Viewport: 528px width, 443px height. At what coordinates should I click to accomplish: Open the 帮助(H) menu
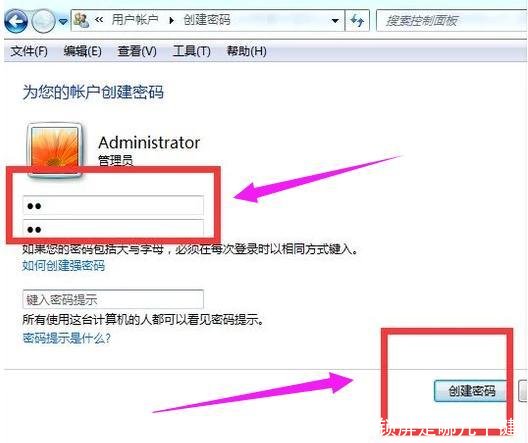(246, 51)
